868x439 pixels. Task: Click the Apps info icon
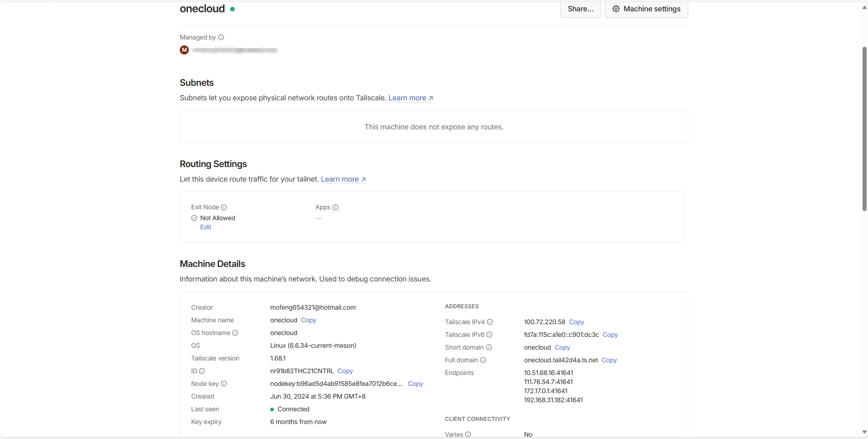[x=335, y=207]
